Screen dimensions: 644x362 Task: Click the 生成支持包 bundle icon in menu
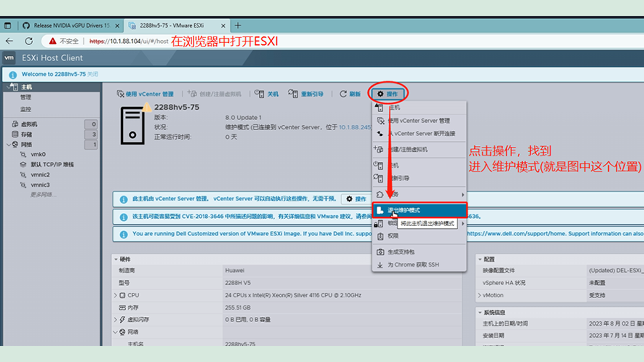tap(380, 252)
